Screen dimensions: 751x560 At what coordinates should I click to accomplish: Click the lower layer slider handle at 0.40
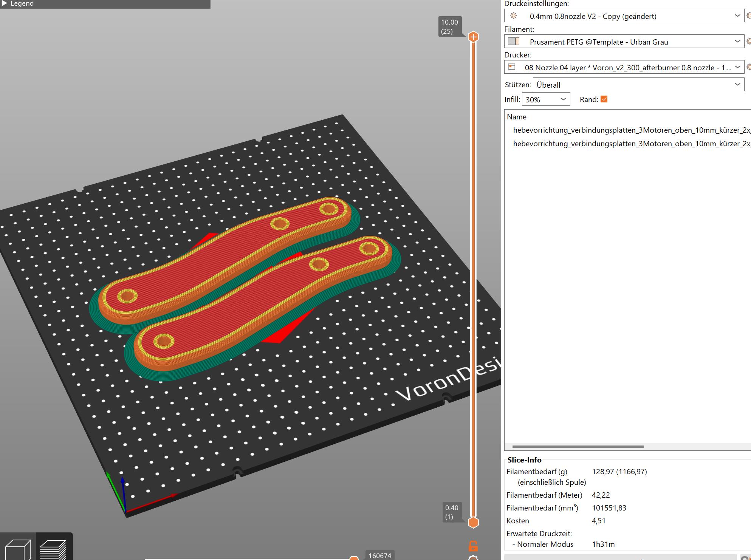tap(473, 522)
